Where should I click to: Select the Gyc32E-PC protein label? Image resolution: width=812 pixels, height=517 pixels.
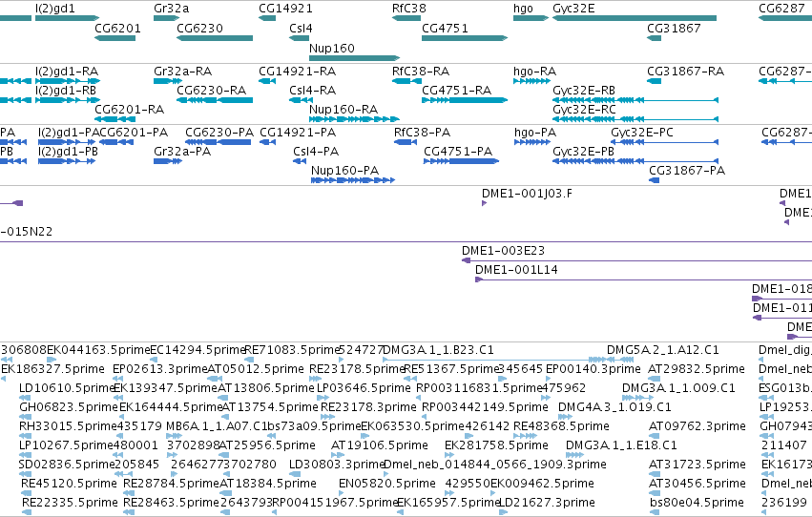[642, 132]
